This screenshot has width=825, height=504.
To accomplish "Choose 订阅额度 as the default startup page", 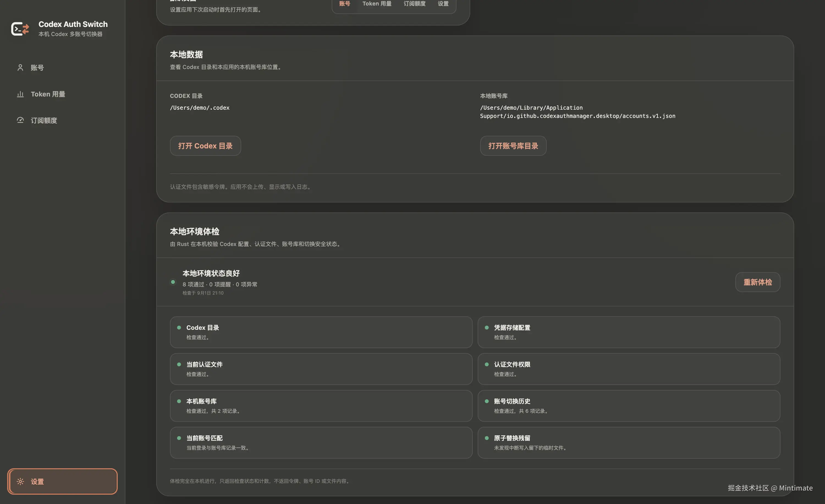I will [x=414, y=4].
